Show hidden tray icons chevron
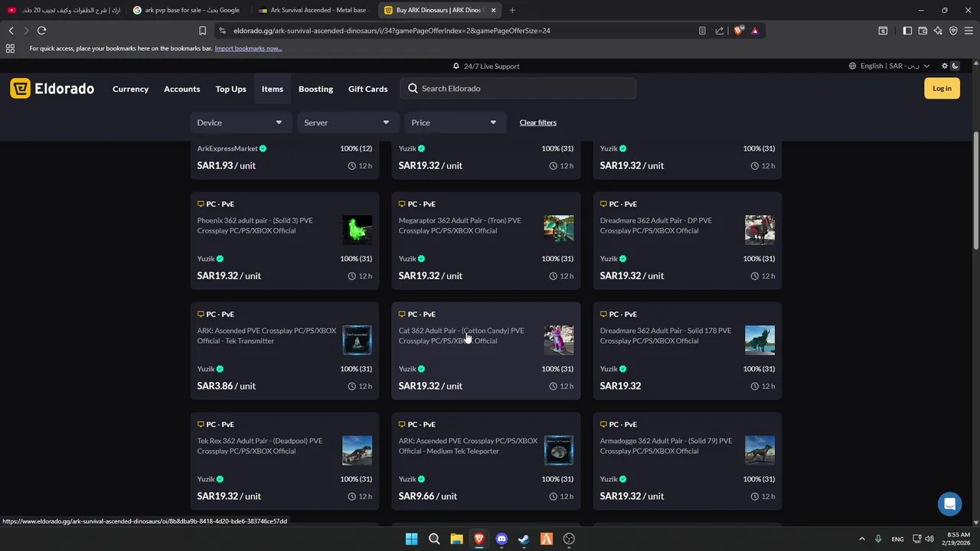 [861, 539]
